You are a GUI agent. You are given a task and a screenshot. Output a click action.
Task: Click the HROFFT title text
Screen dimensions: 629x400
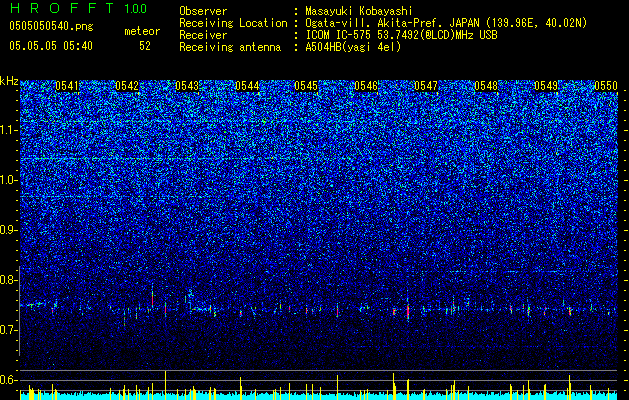(61, 8)
